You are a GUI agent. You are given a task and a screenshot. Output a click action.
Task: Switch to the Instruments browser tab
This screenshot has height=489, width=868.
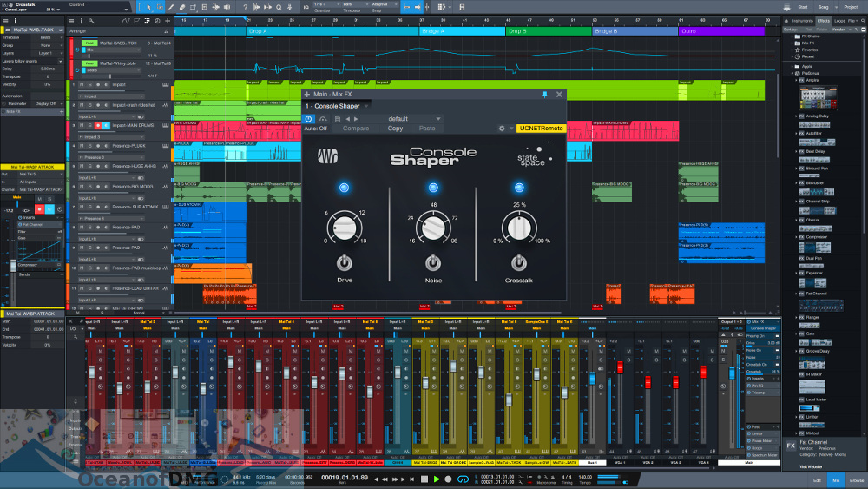802,21
